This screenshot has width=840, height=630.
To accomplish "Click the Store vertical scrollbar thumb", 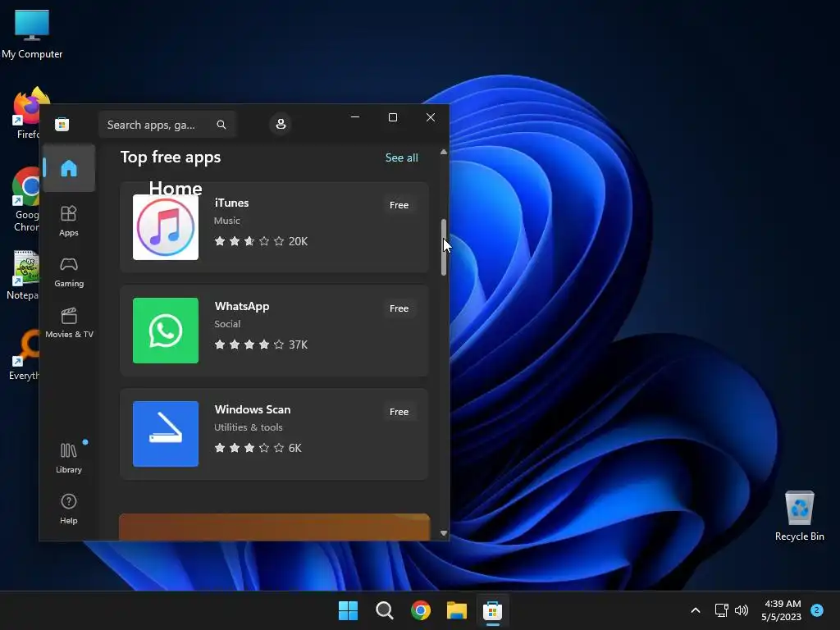I will point(444,247).
